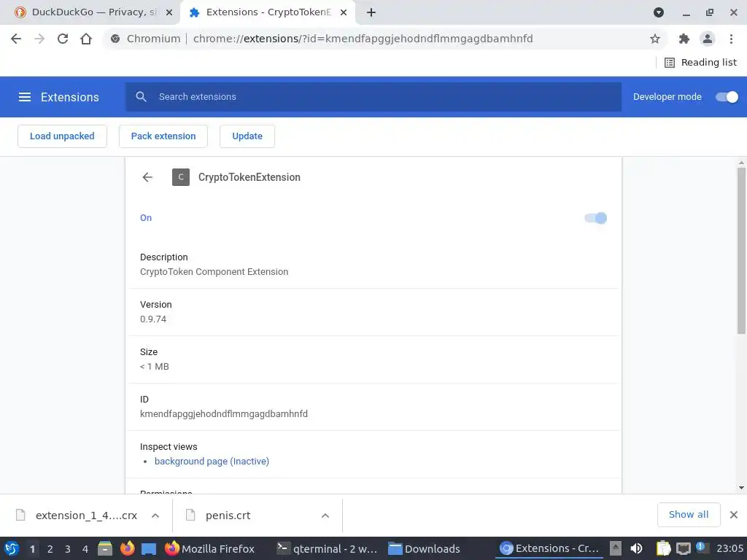
Task: Close the DuckDuckGo tab
Action: [x=169, y=12]
